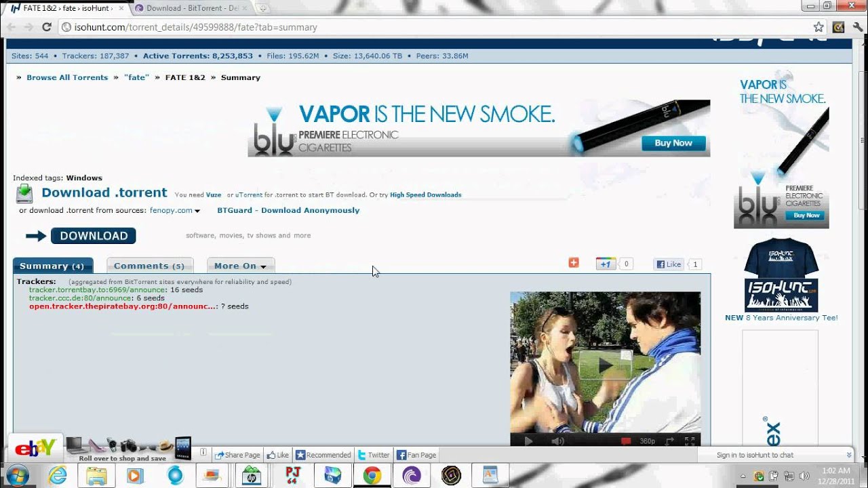This screenshot has height=488, width=868.
Task: Expand video to fullscreen
Action: tap(690, 441)
